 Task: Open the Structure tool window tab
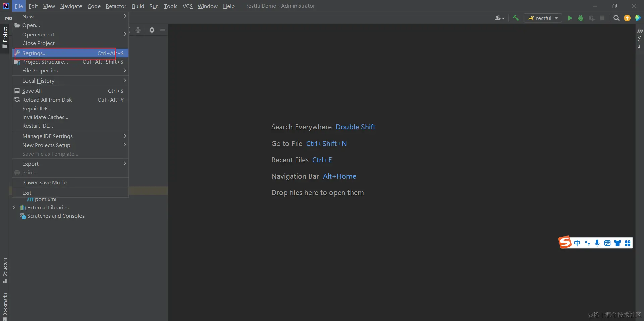click(5, 270)
